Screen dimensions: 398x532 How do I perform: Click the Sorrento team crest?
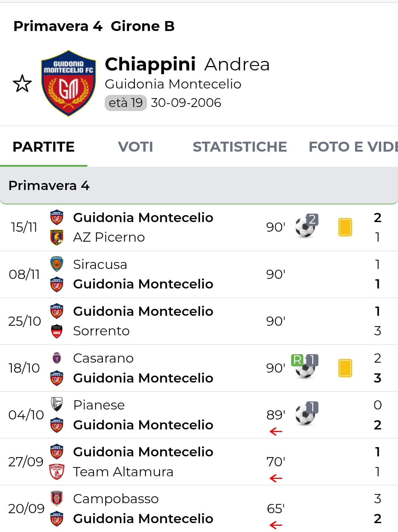point(57,331)
